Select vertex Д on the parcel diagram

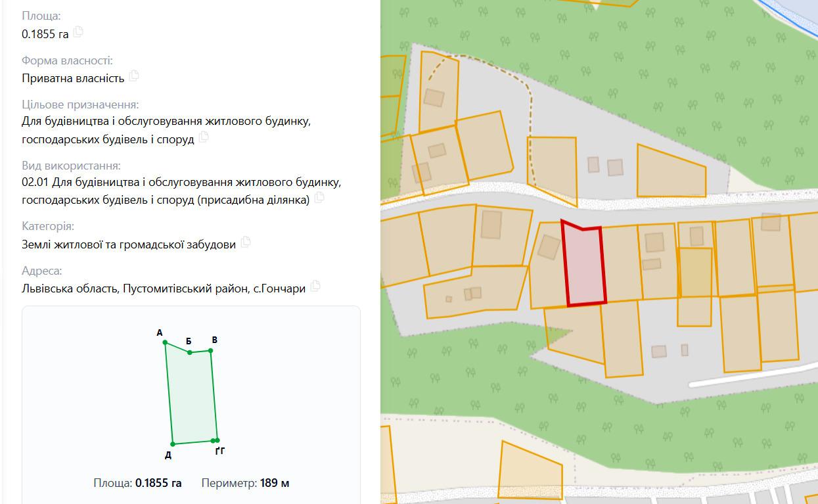pos(173,444)
